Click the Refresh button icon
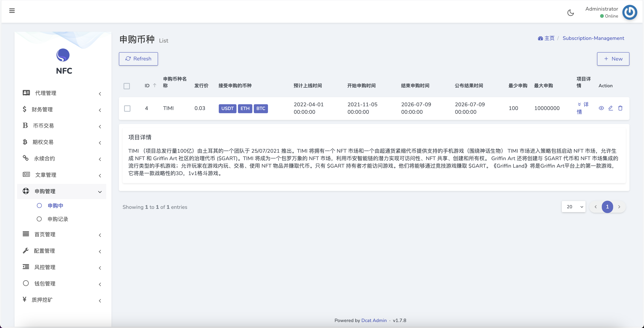Viewport: 644px width, 328px height. 128,59
